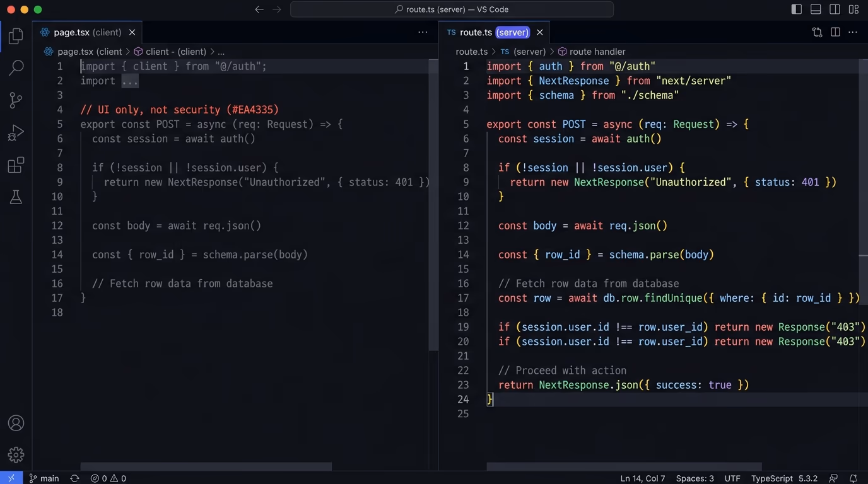This screenshot has width=868, height=484.
Task: Select language mode TypeScript in status bar
Action: pyautogui.click(x=773, y=478)
